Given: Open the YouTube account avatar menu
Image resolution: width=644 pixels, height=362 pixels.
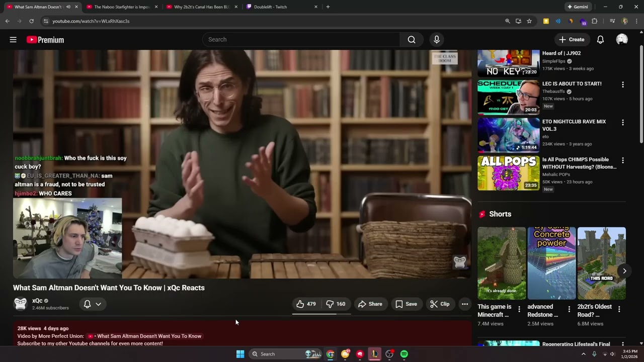Looking at the screenshot, I should (x=622, y=40).
